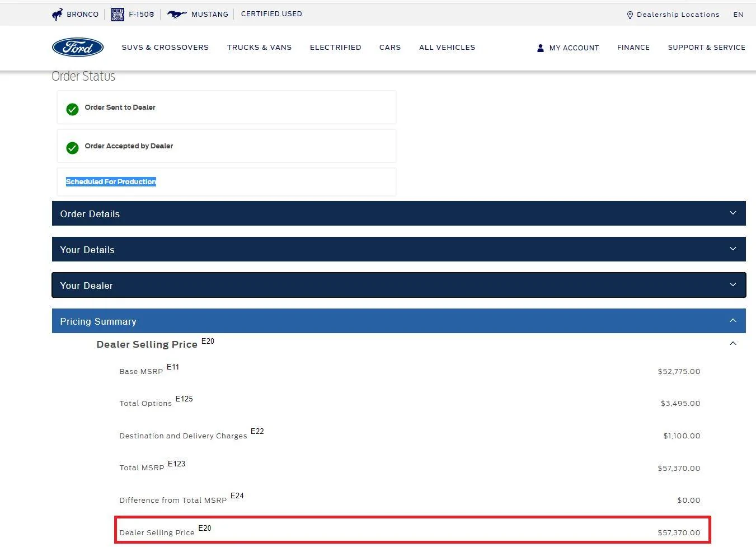
Task: Click green checkmark for Order Accepted by Dealer
Action: (72, 148)
